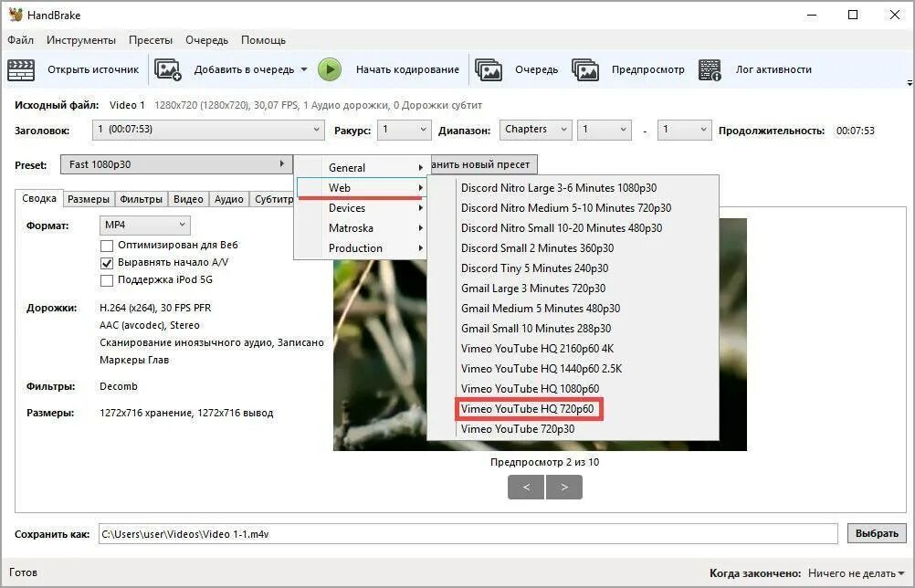Toggle Выравнять начало A/V checkbox
The height and width of the screenshot is (588, 915).
pos(107,263)
